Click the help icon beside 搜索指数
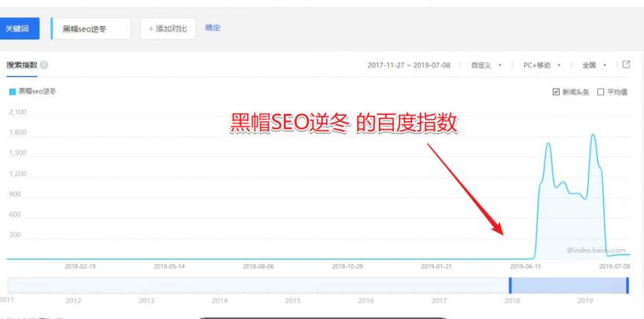 click(x=44, y=65)
